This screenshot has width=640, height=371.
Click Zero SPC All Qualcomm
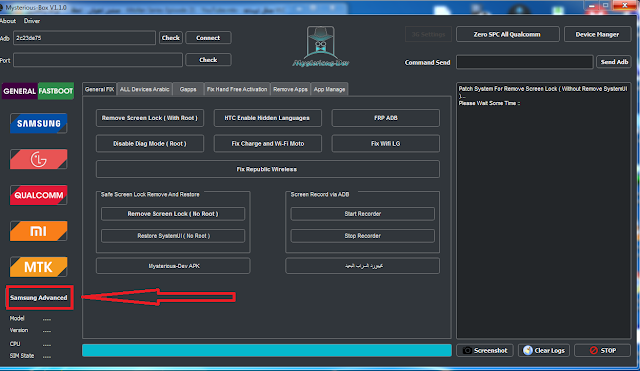507,34
